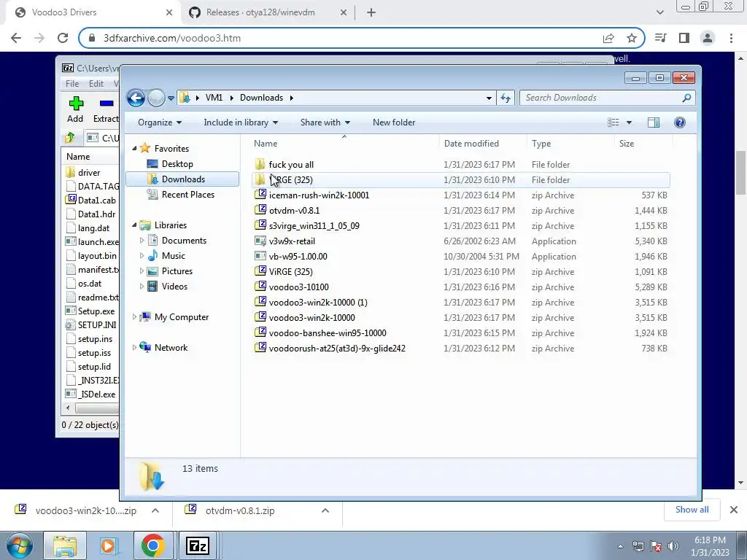Open the Organize menu
The image size is (747, 560).
tap(160, 122)
